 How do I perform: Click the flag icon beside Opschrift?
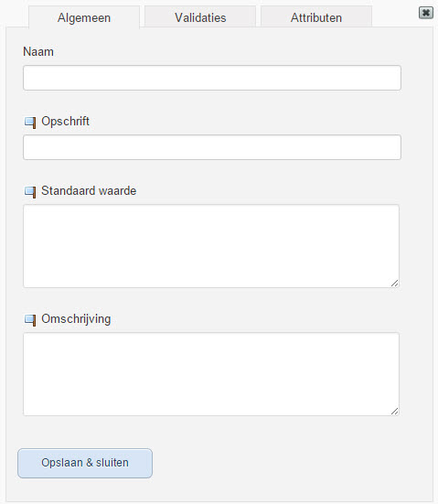point(30,123)
